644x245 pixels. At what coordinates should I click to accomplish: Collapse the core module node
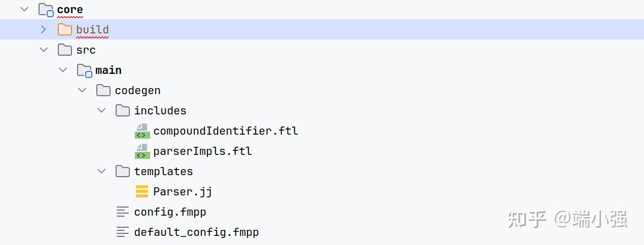(x=24, y=10)
